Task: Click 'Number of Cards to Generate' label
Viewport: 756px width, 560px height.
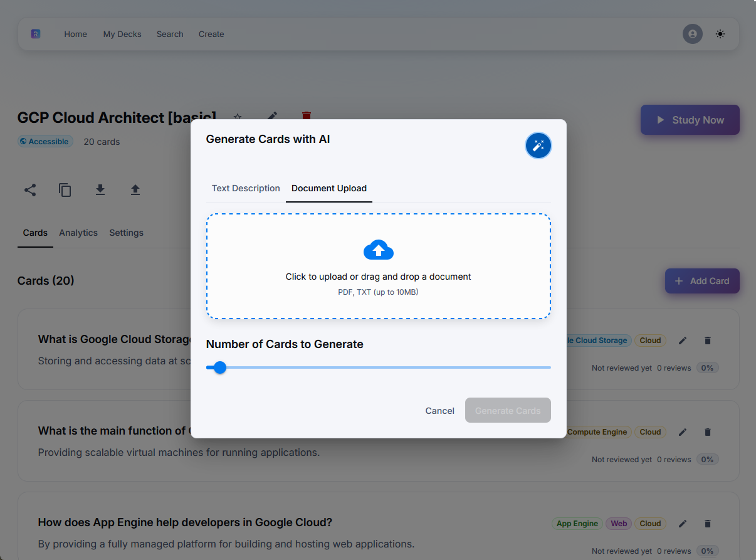Action: click(x=285, y=344)
